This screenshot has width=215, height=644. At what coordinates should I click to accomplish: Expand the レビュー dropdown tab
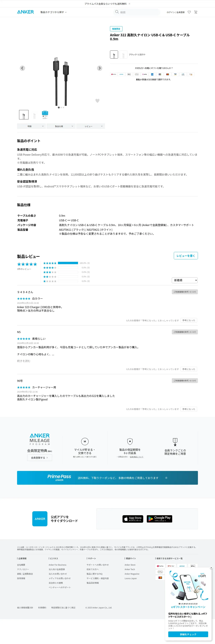(91, 126)
